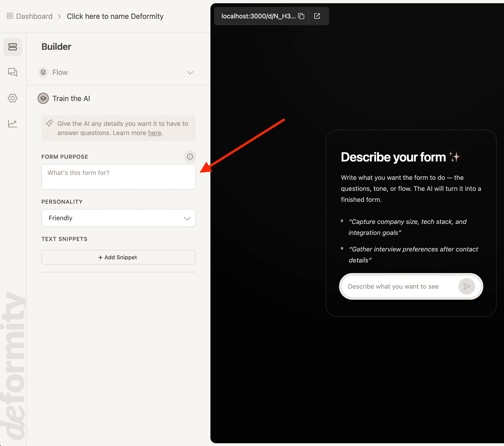Click the send arrow button
Viewport: 504px width, 446px height.
pyautogui.click(x=467, y=286)
